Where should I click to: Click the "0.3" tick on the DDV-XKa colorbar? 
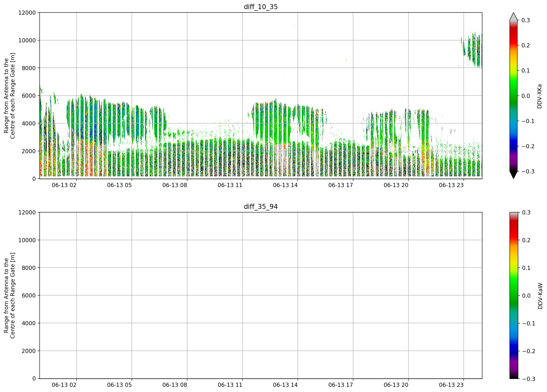click(526, 20)
